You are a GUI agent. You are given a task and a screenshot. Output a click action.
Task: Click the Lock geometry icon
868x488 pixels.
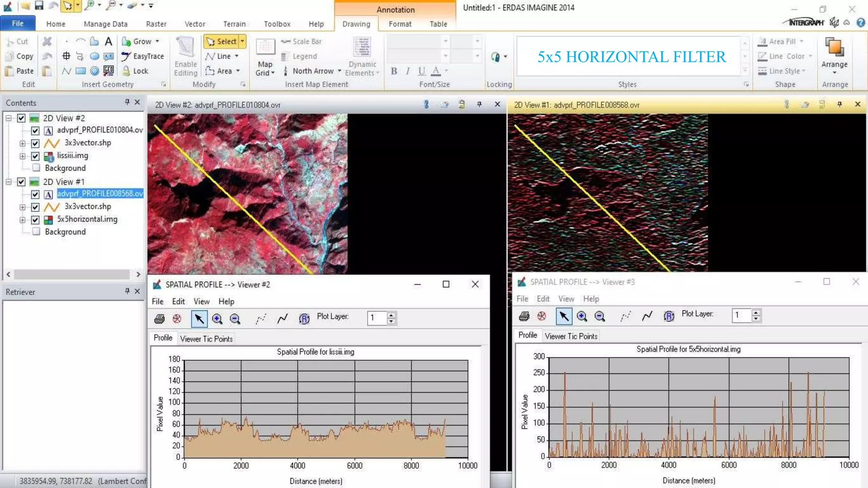(126, 71)
